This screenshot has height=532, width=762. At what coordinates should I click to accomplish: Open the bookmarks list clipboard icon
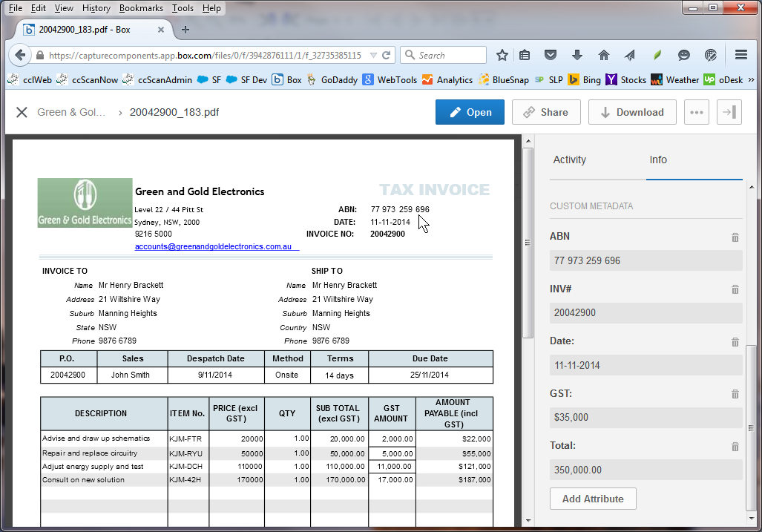point(525,56)
